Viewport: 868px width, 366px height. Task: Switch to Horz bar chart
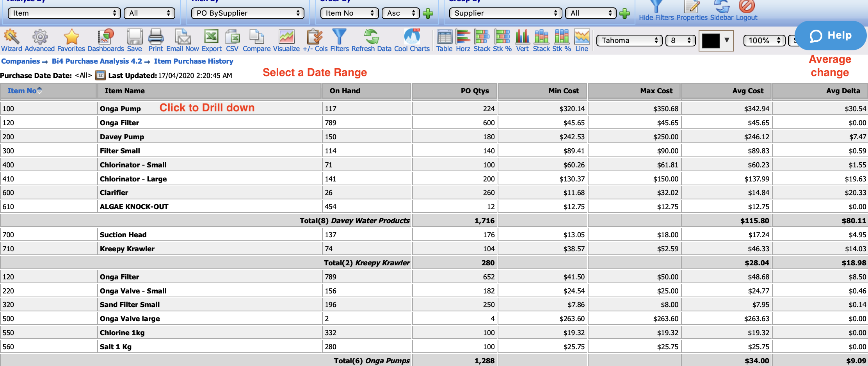[463, 41]
